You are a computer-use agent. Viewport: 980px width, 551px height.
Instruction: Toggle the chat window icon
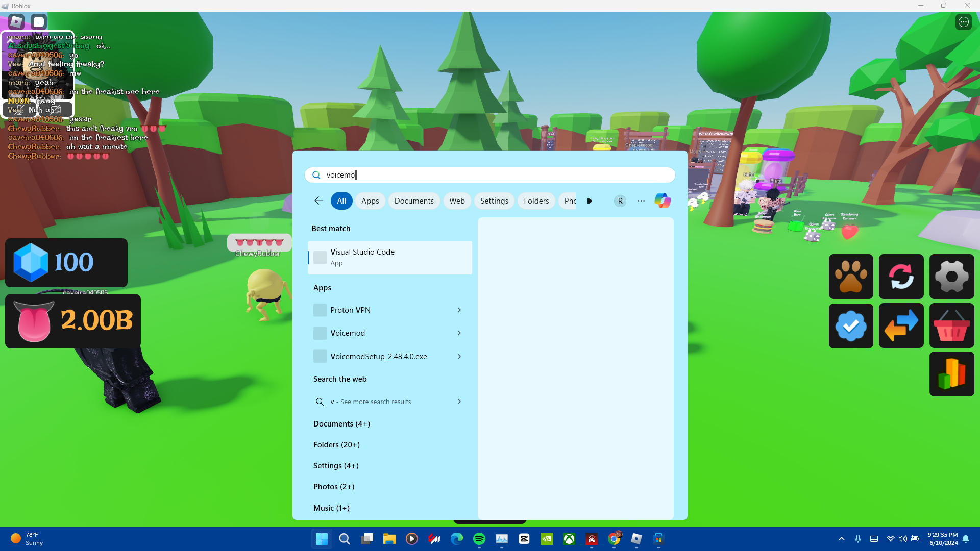pyautogui.click(x=39, y=22)
